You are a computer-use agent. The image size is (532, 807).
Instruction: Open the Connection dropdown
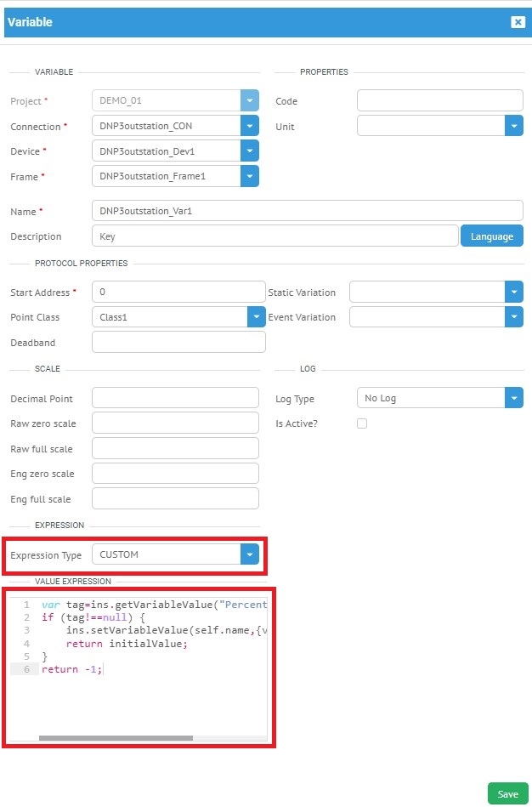(249, 126)
